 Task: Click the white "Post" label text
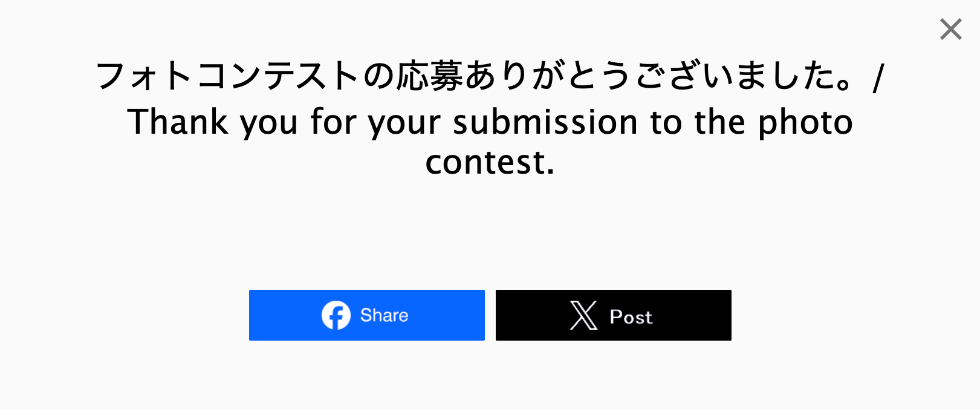tap(631, 316)
